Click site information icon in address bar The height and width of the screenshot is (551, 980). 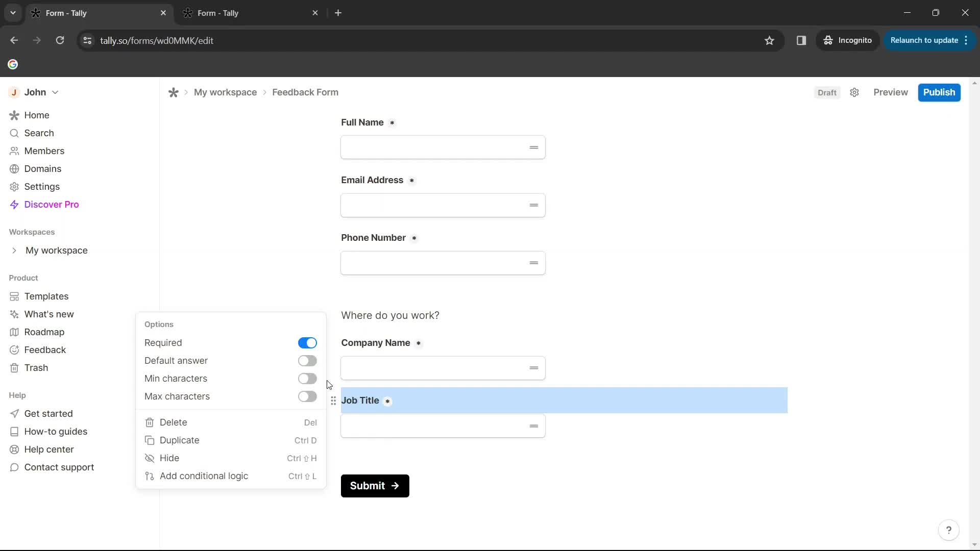[88, 40]
